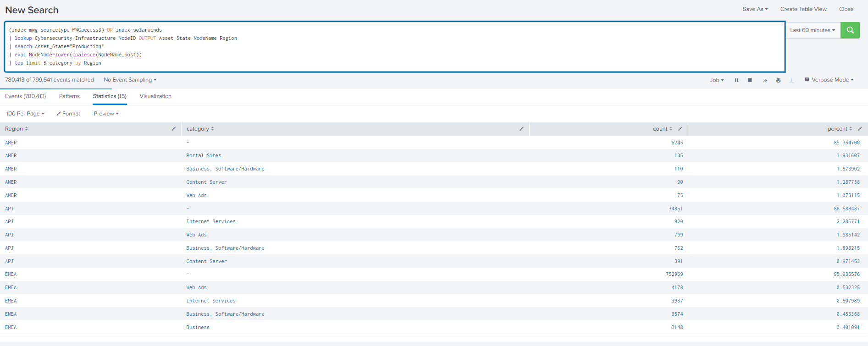The width and height of the screenshot is (868, 346).
Task: Open the Patterns tab
Action: tap(69, 96)
